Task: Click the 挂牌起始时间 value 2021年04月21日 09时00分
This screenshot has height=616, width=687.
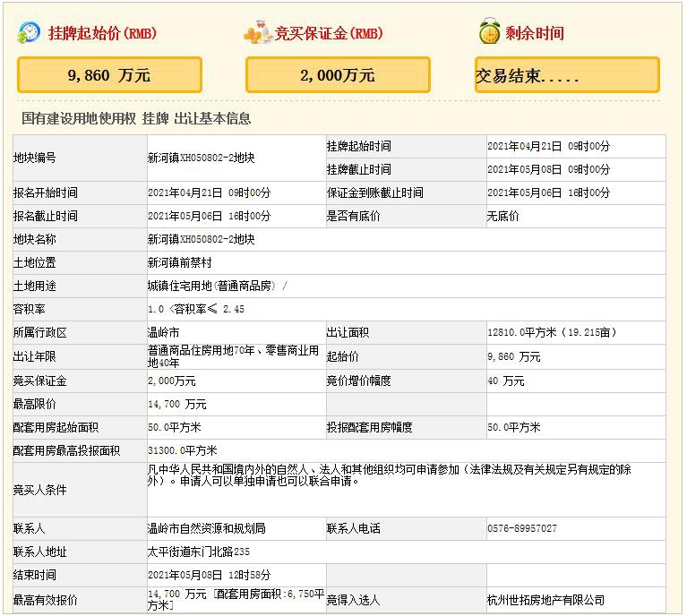Action: (x=548, y=146)
